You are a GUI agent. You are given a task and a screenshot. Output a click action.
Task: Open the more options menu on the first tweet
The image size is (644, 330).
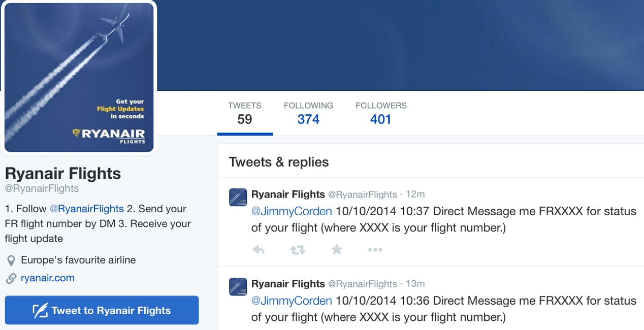(375, 249)
